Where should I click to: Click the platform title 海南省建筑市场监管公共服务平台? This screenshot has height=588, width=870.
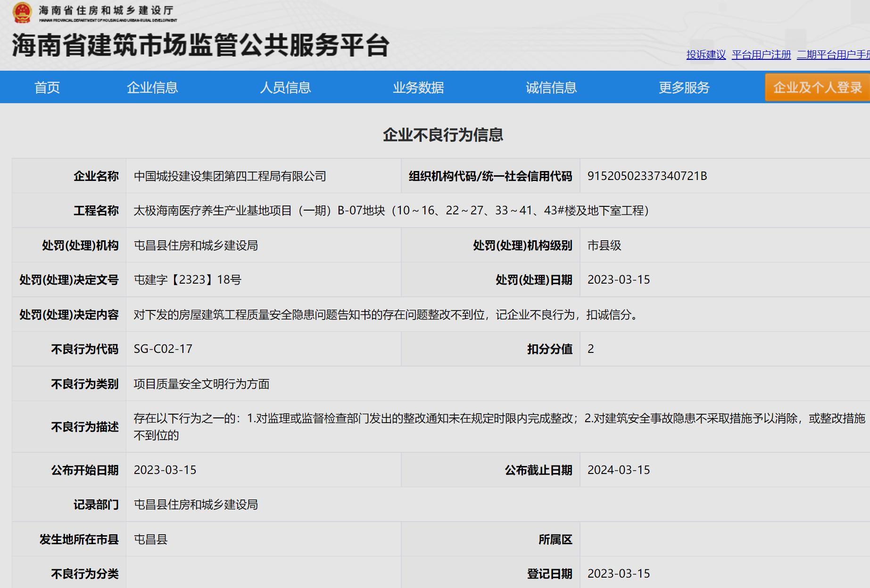200,46
